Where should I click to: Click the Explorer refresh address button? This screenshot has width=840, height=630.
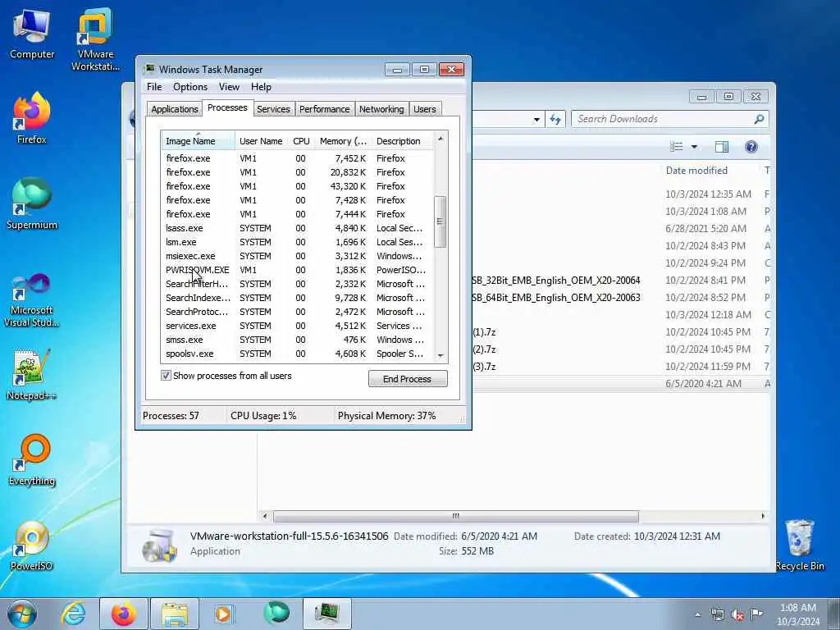coord(555,120)
